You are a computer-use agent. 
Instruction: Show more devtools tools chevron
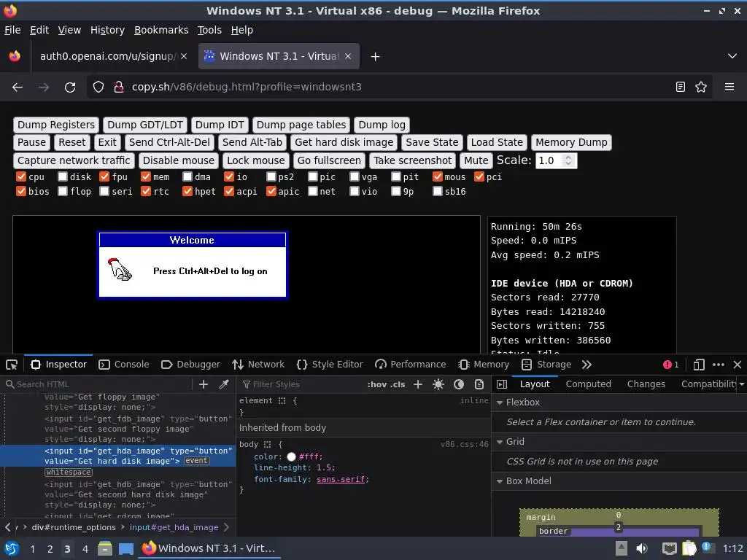[587, 365]
